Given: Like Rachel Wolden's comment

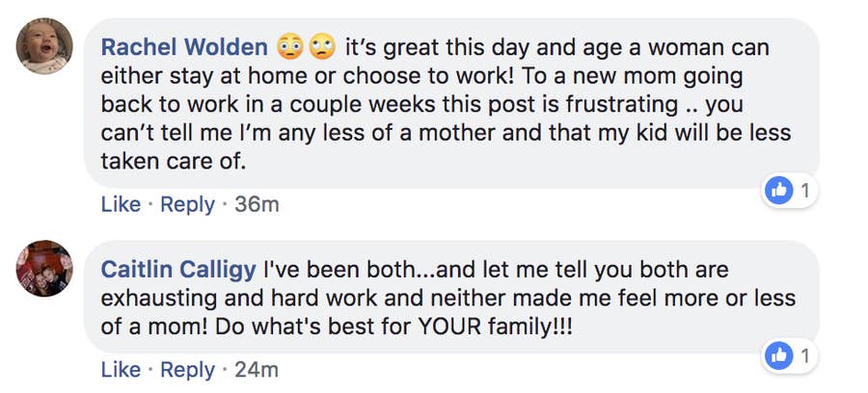Looking at the screenshot, I should click(x=121, y=204).
